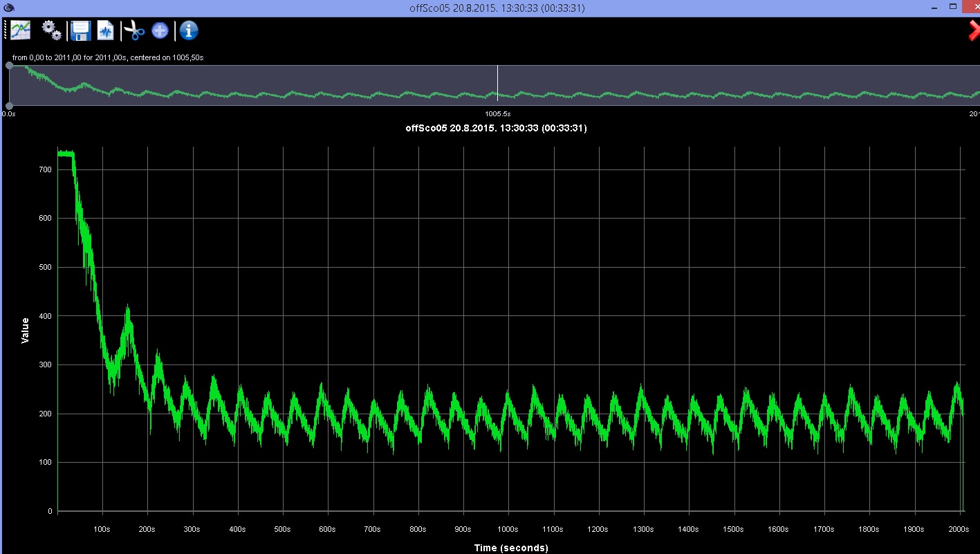
Task: Click the '2000s' time axis tick
Action: [x=959, y=529]
